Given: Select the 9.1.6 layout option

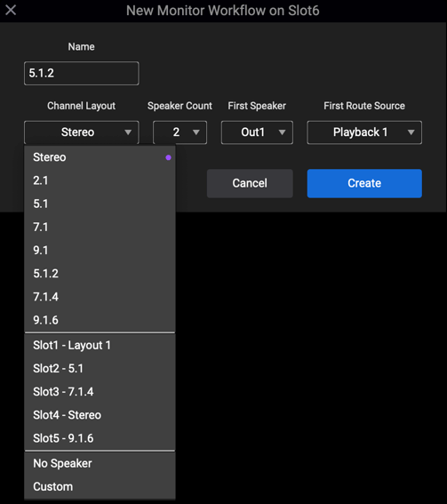Looking at the screenshot, I should click(x=100, y=320).
